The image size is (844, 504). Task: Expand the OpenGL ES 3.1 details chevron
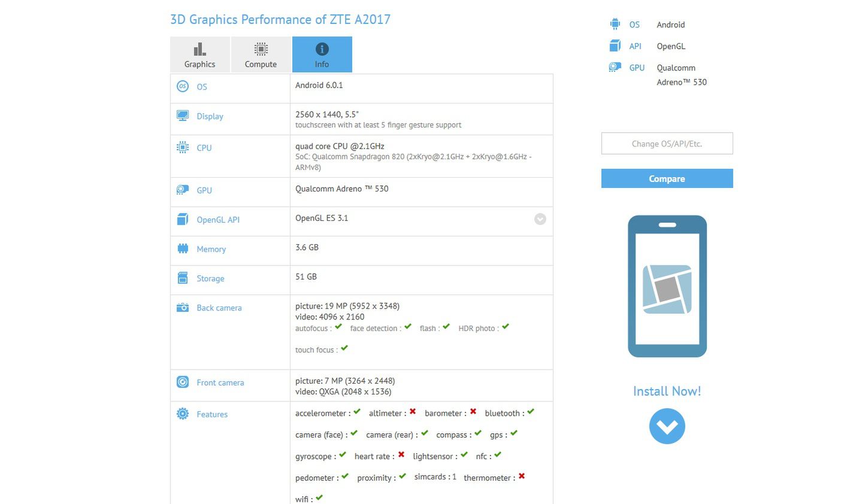pos(540,219)
